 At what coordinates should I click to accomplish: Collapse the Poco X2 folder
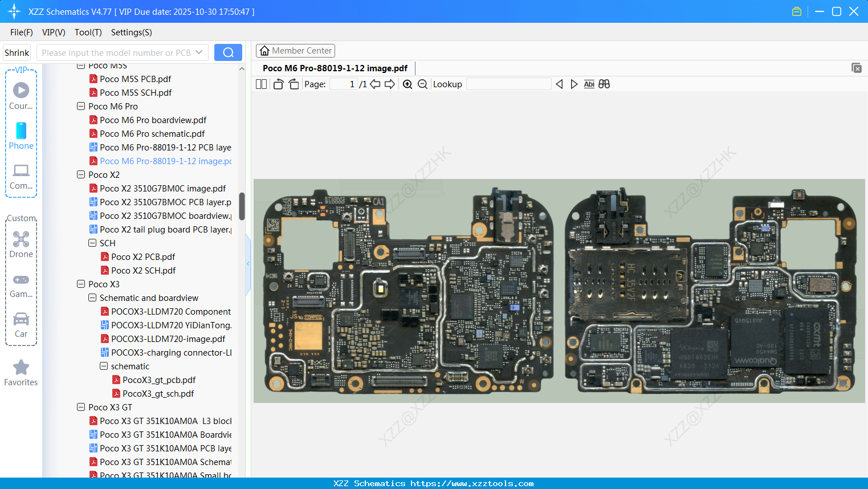[x=81, y=174]
